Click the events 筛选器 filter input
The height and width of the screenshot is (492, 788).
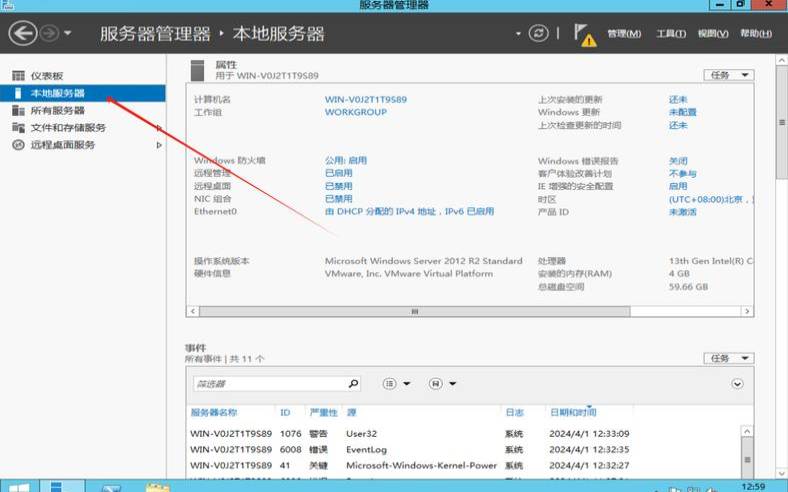pos(269,384)
